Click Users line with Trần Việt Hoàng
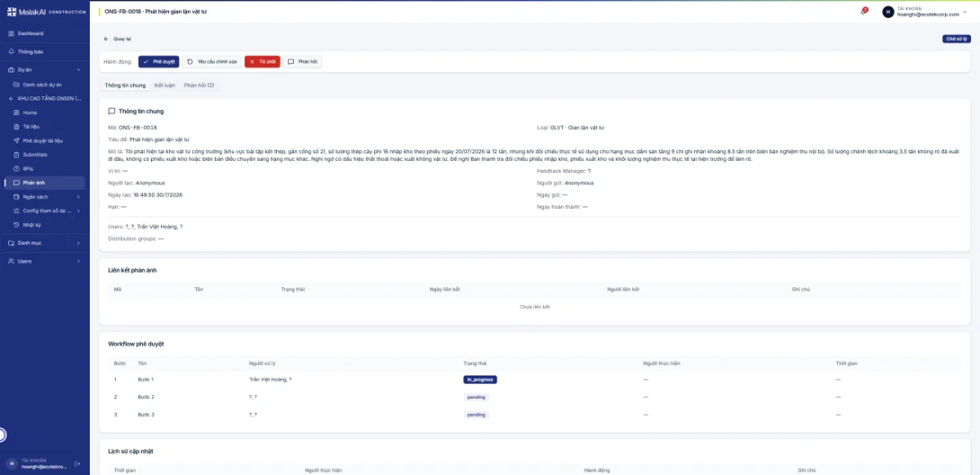The image size is (980, 475). 145,227
